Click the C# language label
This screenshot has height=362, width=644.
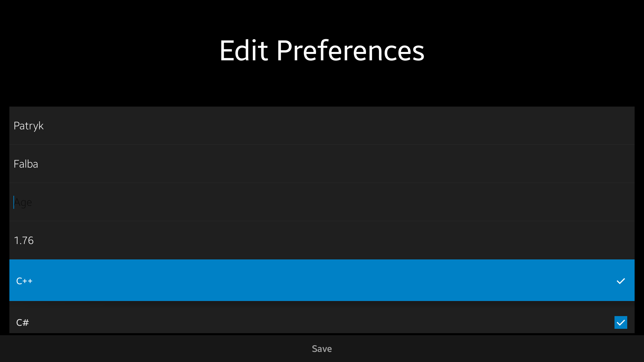[22, 322]
